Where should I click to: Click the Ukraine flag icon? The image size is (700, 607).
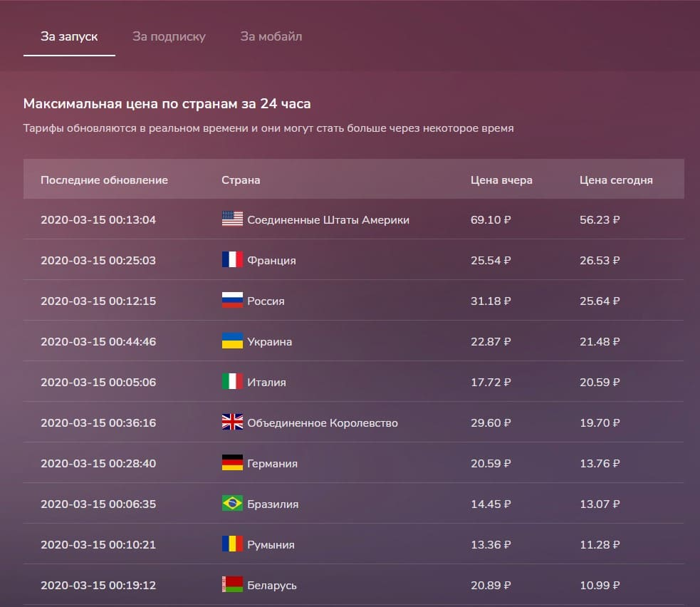(x=232, y=341)
